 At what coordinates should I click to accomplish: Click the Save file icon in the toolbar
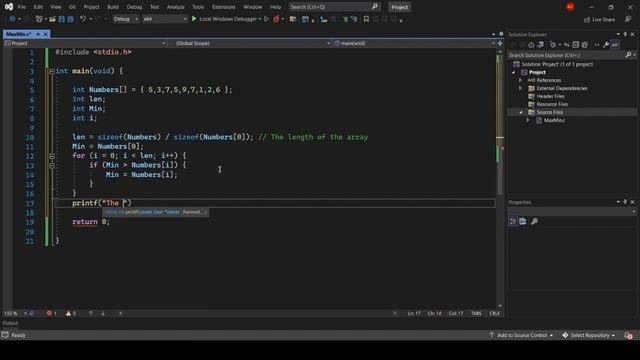(61, 19)
